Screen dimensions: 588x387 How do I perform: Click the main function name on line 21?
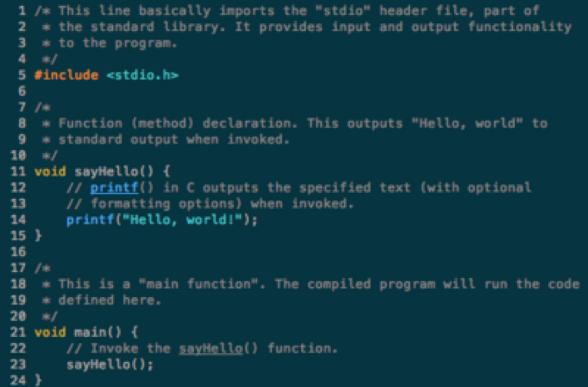coord(91,332)
